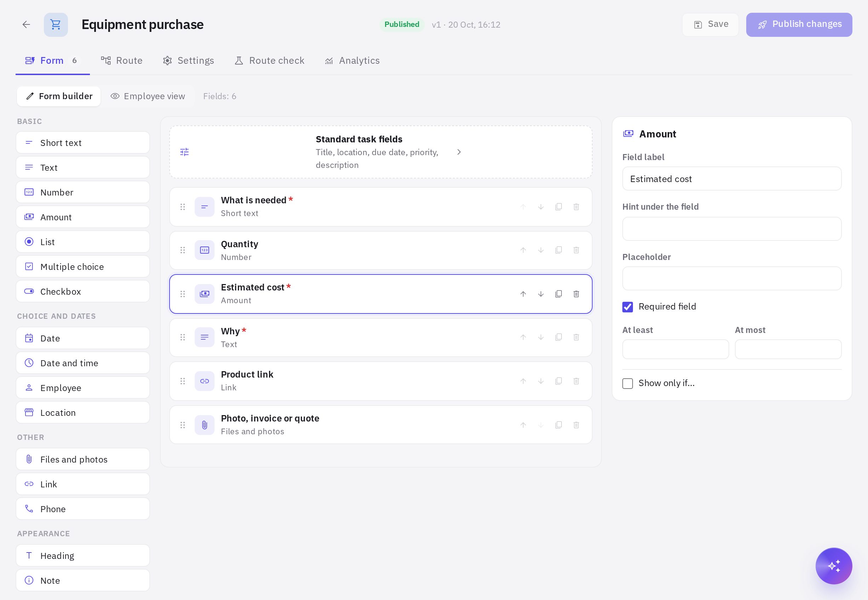
Task: Duplicate the Quantity field
Action: click(x=558, y=250)
